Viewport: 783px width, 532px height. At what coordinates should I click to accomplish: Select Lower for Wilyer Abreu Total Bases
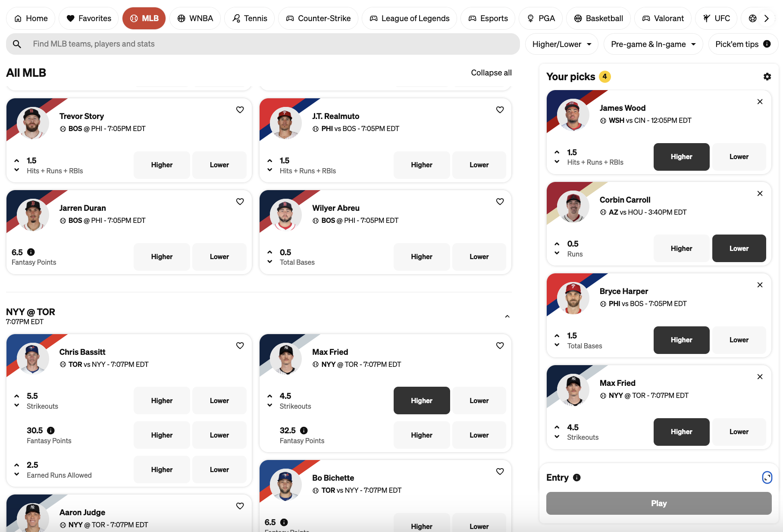[479, 257]
